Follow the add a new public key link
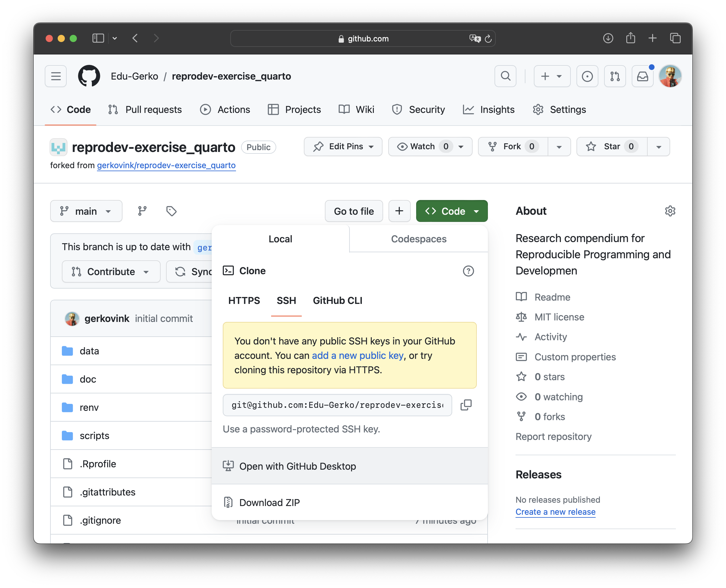The image size is (726, 588). [358, 355]
